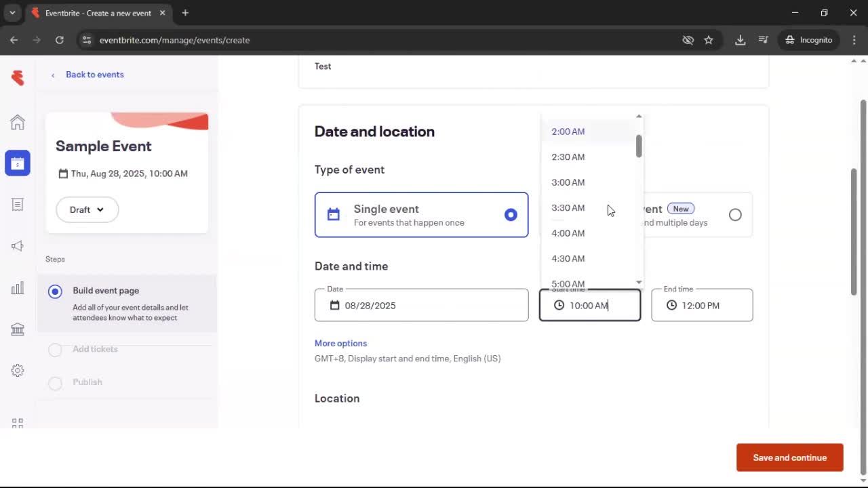Reload the page with refresh icon
This screenshot has height=488, width=868.
tap(60, 40)
